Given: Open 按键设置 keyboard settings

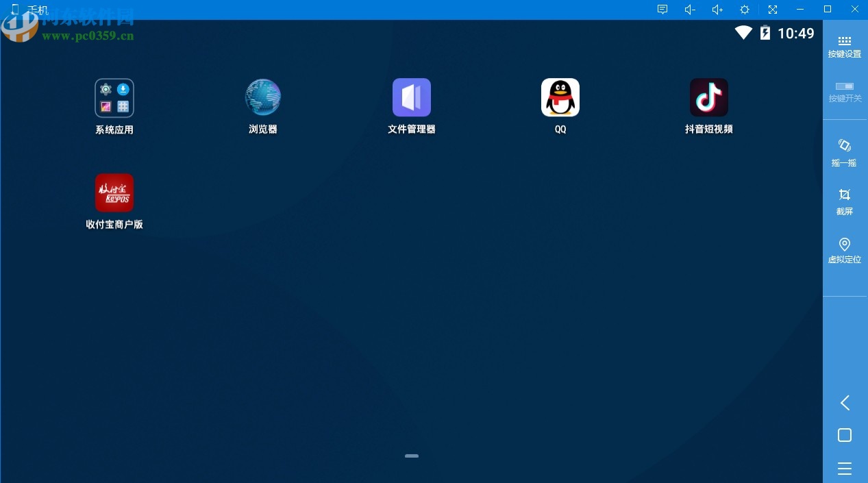Looking at the screenshot, I should coord(845,47).
